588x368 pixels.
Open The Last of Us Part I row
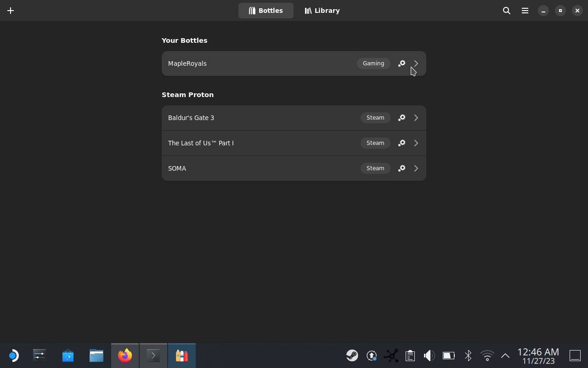294,143
